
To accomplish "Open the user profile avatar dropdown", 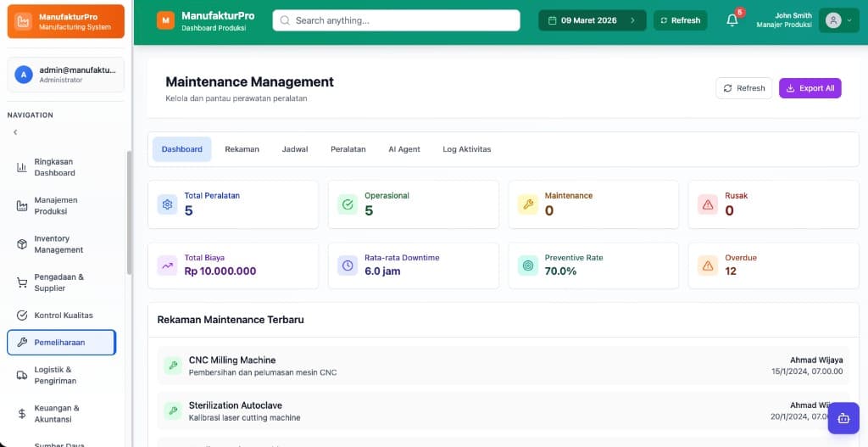I will coord(838,20).
